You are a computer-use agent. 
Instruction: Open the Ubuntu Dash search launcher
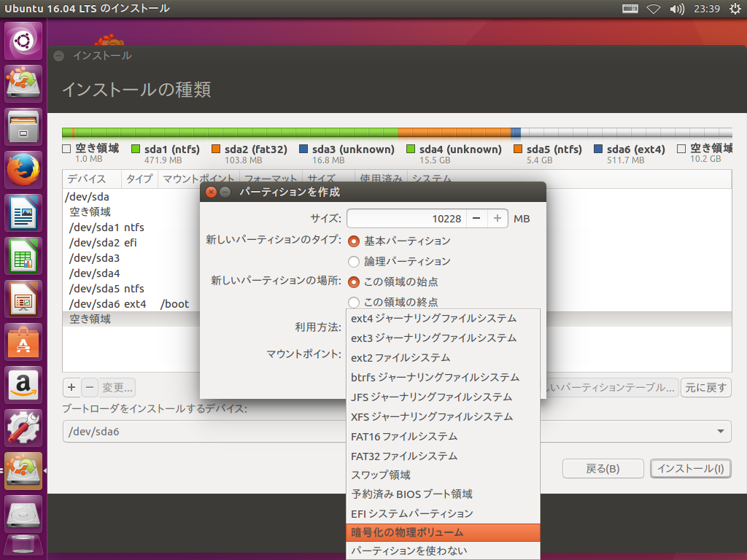tap(23, 41)
